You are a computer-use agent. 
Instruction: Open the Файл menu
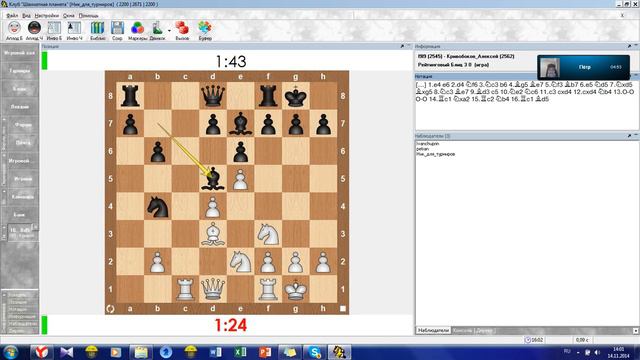[x=12, y=16]
